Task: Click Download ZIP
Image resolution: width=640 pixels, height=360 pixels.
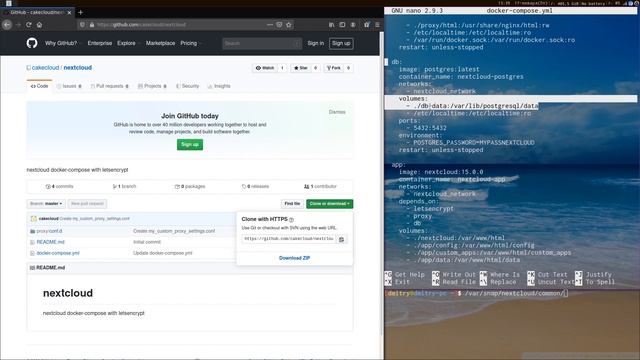Action: [x=294, y=258]
